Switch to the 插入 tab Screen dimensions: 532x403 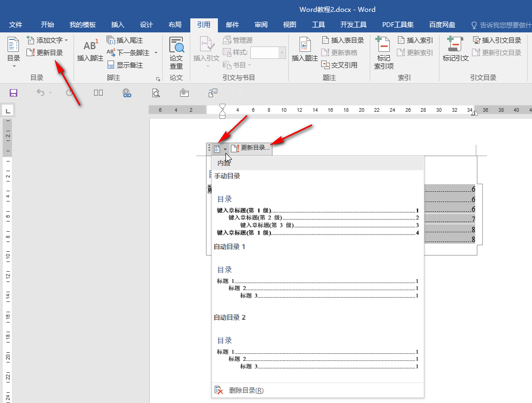118,25
